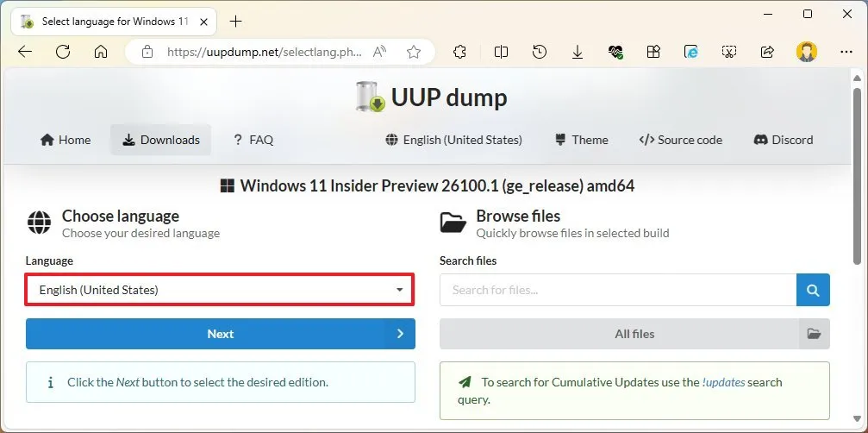Open the user profile avatar

[x=807, y=52]
